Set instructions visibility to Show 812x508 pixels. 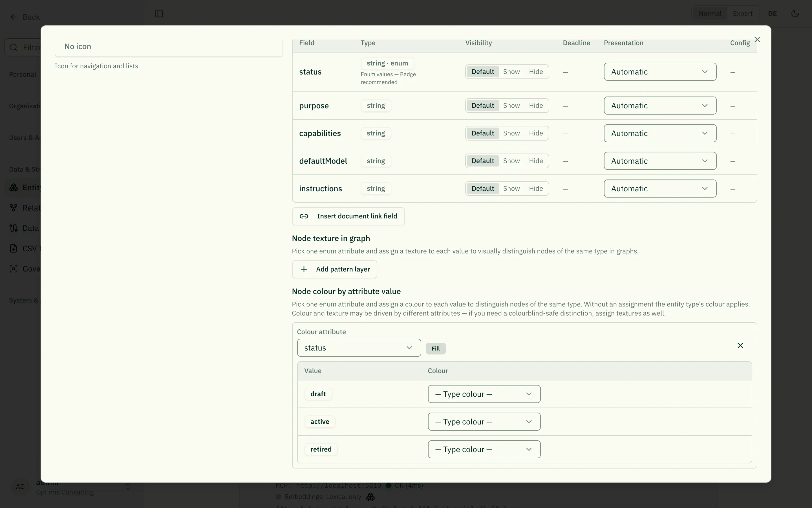[511, 189]
